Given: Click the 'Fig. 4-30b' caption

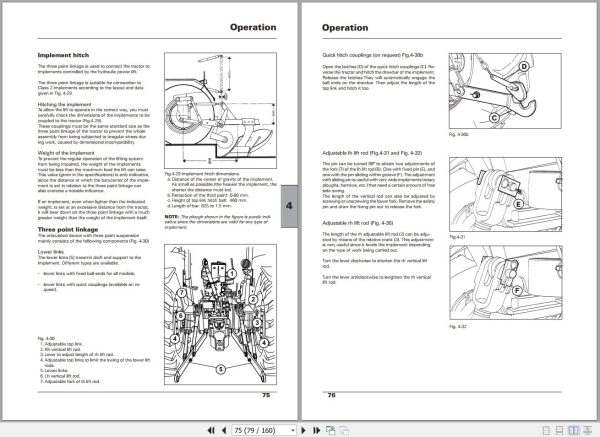Looking at the screenshot, I should [459, 135].
